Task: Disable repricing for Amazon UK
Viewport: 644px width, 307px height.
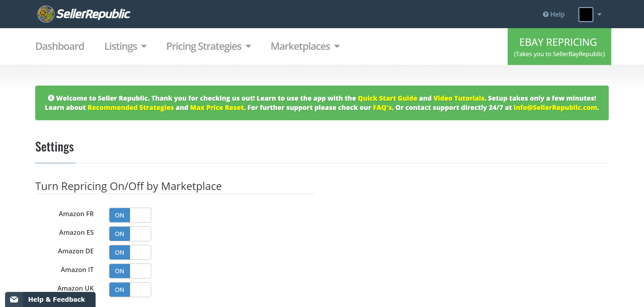Action: click(130, 290)
